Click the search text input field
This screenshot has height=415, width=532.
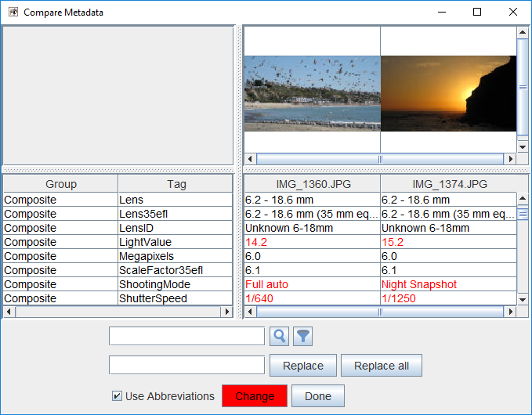pos(186,336)
